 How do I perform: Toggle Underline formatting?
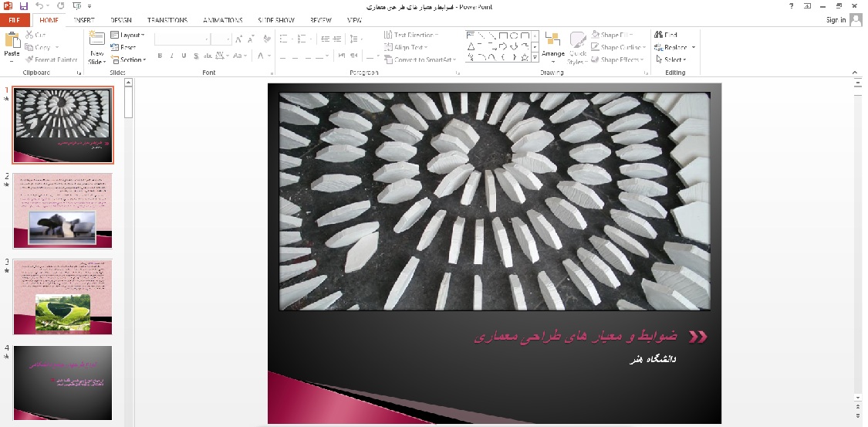click(184, 56)
